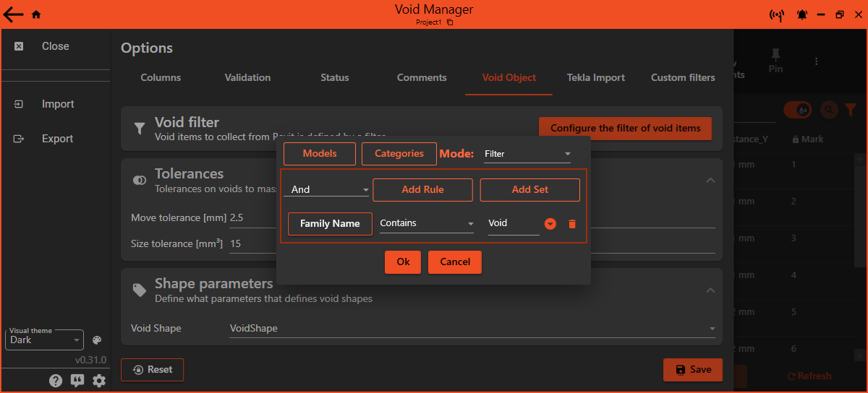This screenshot has height=393, width=868.
Task: Switch to the Comments tab
Action: [422, 77]
